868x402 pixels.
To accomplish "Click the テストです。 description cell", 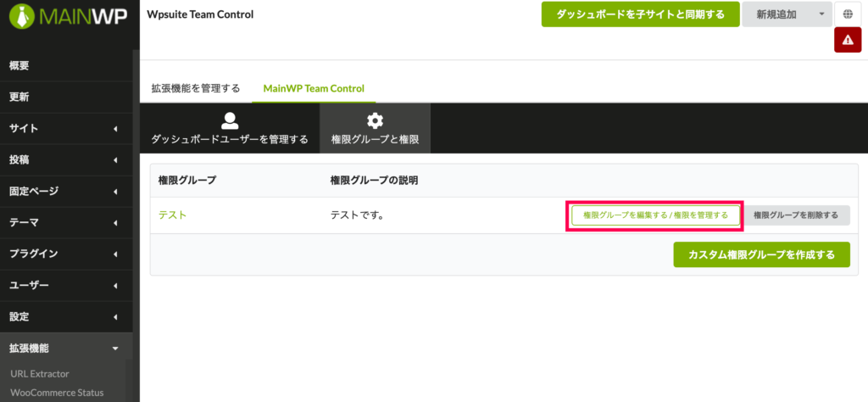I will click(358, 215).
